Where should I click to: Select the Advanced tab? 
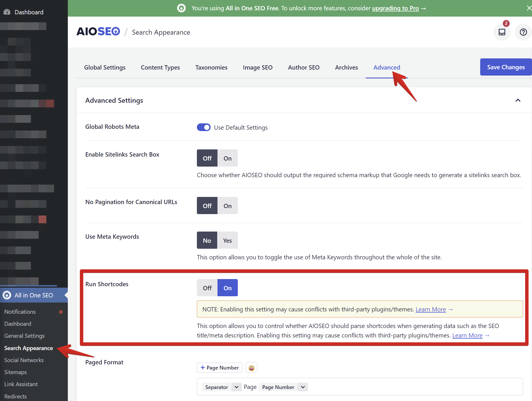(387, 67)
